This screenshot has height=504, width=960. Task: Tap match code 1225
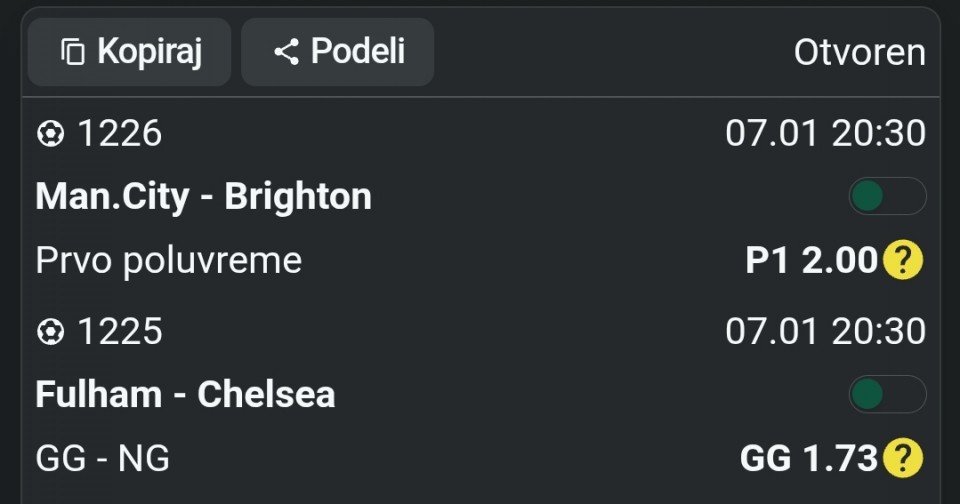point(119,332)
